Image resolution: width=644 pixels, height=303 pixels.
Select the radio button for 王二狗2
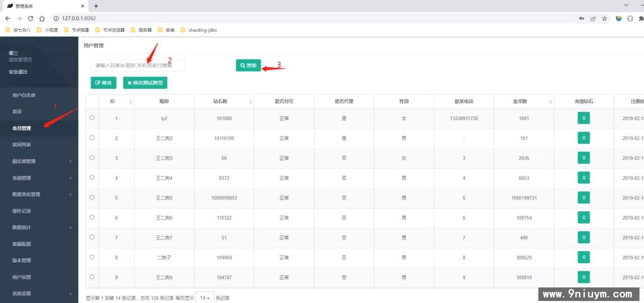pos(92,137)
